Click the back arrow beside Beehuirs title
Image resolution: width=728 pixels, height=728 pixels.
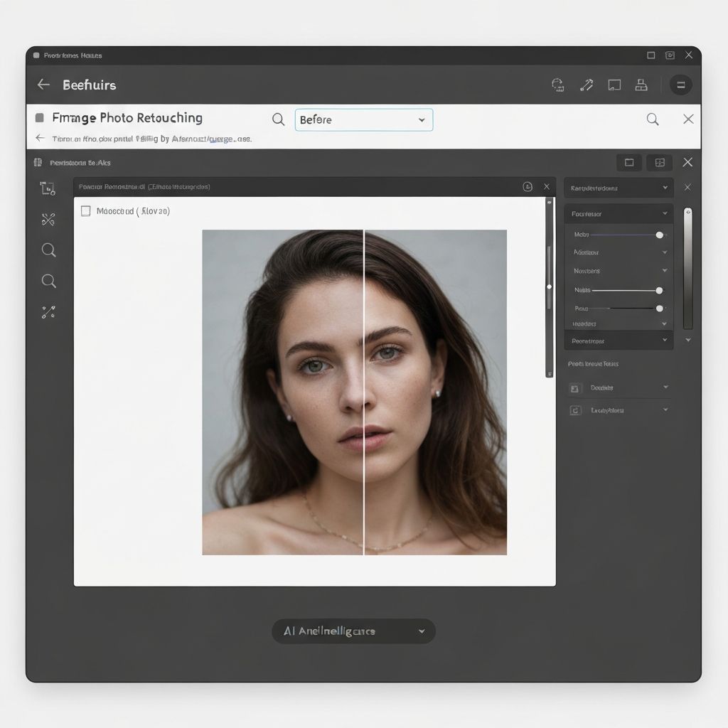(43, 85)
